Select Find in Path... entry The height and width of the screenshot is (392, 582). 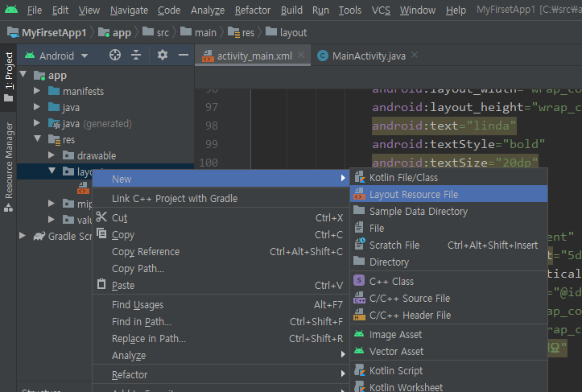221,321
